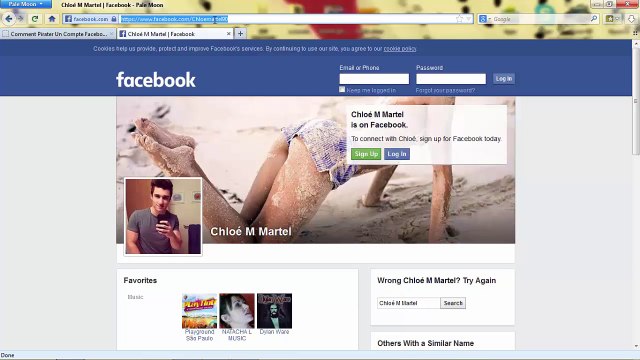Open Forgot your password link

[x=445, y=91]
